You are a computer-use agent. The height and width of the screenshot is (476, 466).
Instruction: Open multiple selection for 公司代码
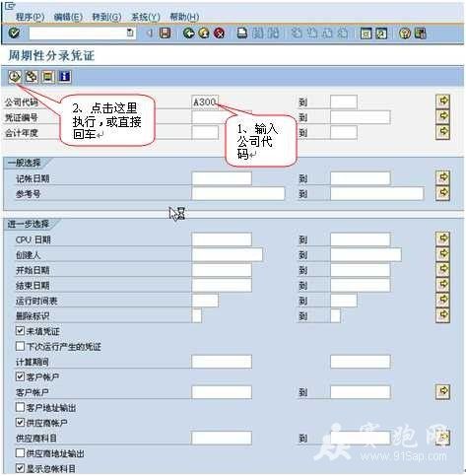(x=442, y=101)
